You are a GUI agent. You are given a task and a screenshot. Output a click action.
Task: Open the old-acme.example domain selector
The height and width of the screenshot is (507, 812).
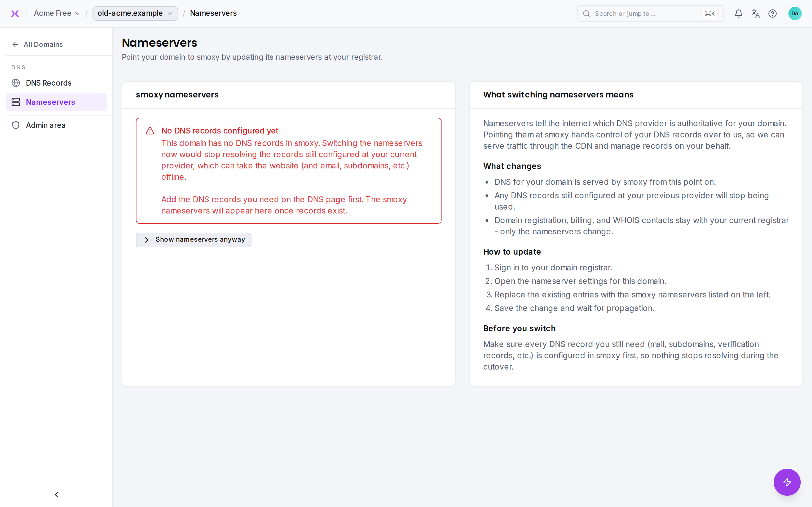coord(135,14)
